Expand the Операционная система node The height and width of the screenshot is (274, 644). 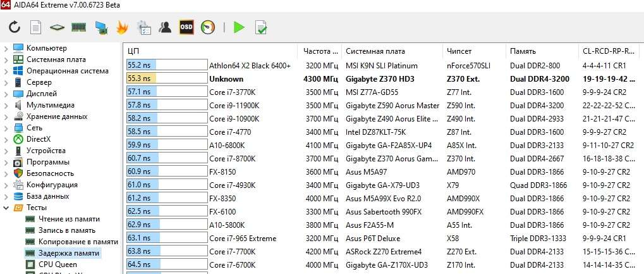click(6, 71)
